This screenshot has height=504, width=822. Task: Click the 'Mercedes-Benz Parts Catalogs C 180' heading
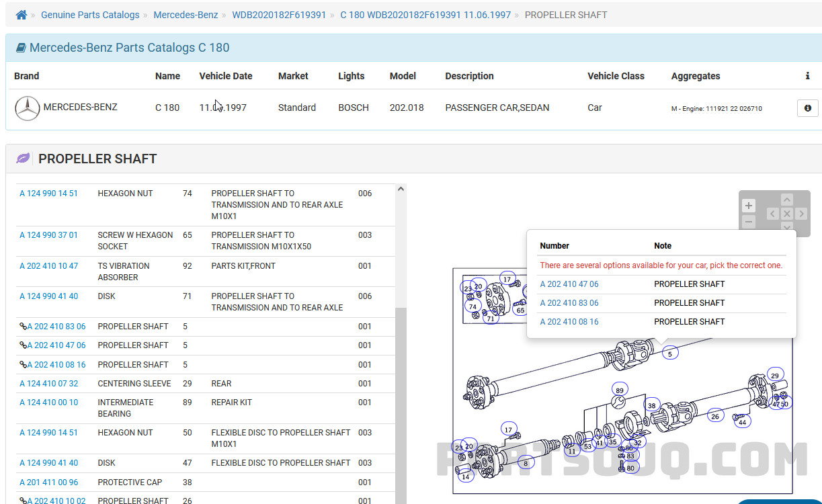click(130, 48)
